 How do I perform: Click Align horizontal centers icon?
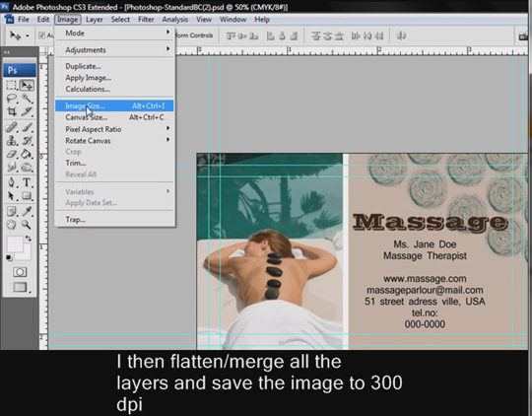pyautogui.click(x=282, y=35)
